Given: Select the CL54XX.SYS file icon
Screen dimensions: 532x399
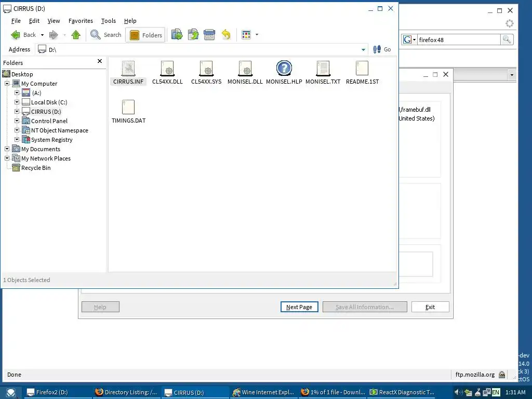Looking at the screenshot, I should 206,69.
